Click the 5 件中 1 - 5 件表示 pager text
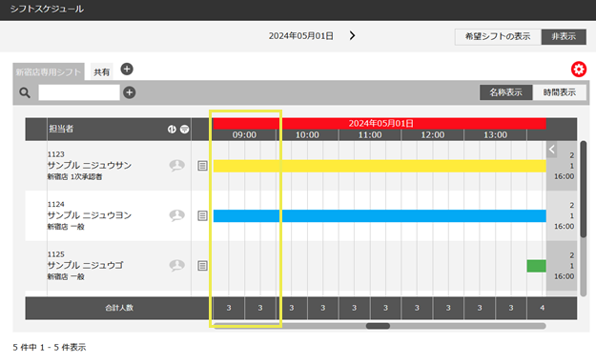 [50, 347]
